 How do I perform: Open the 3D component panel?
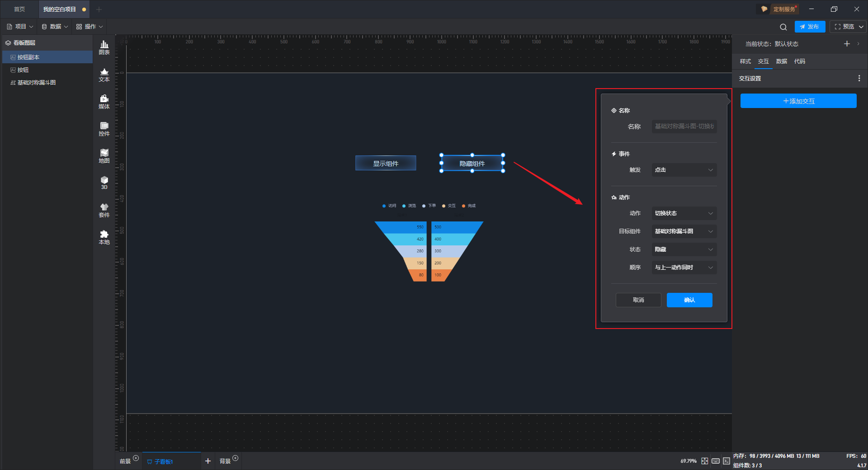pyautogui.click(x=104, y=183)
